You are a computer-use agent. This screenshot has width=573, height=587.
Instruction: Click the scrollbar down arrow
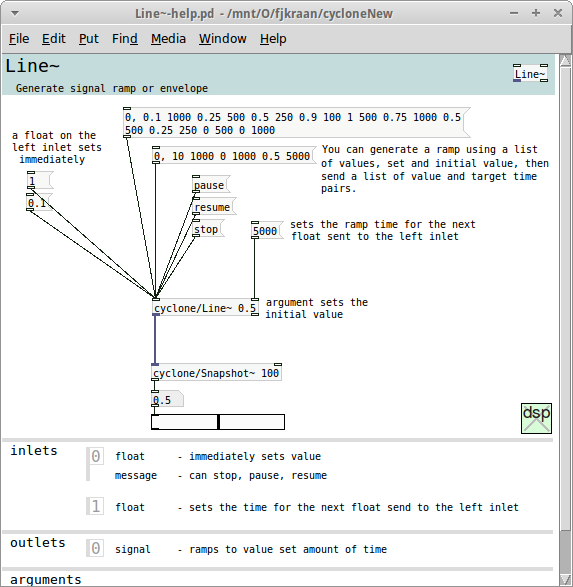[566, 580]
